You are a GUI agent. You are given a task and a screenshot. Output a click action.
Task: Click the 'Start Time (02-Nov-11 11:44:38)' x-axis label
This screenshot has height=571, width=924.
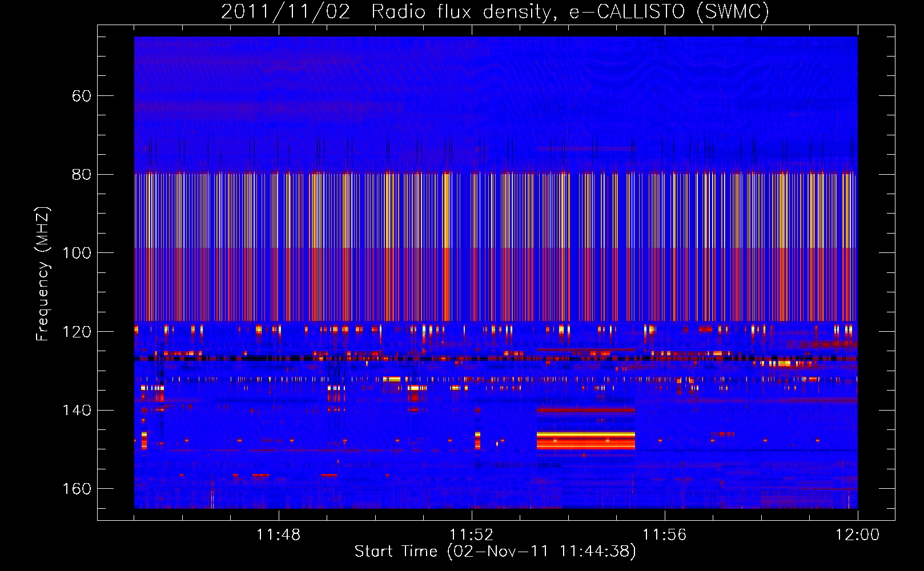pyautogui.click(x=495, y=552)
